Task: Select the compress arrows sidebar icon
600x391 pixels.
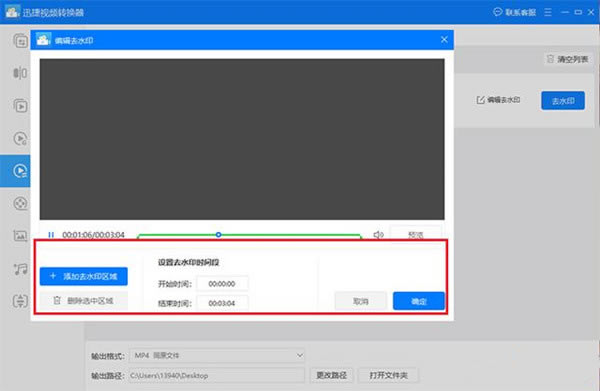Action: point(20,301)
